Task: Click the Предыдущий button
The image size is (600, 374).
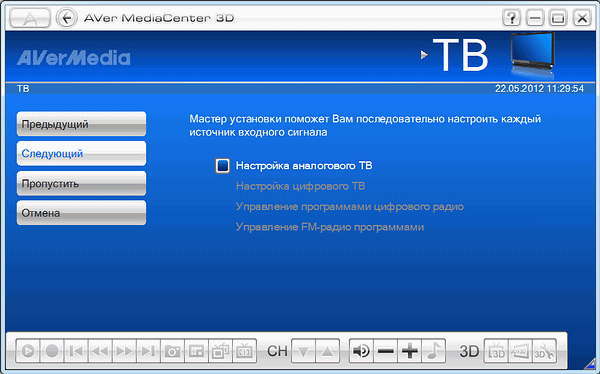Action: click(81, 124)
